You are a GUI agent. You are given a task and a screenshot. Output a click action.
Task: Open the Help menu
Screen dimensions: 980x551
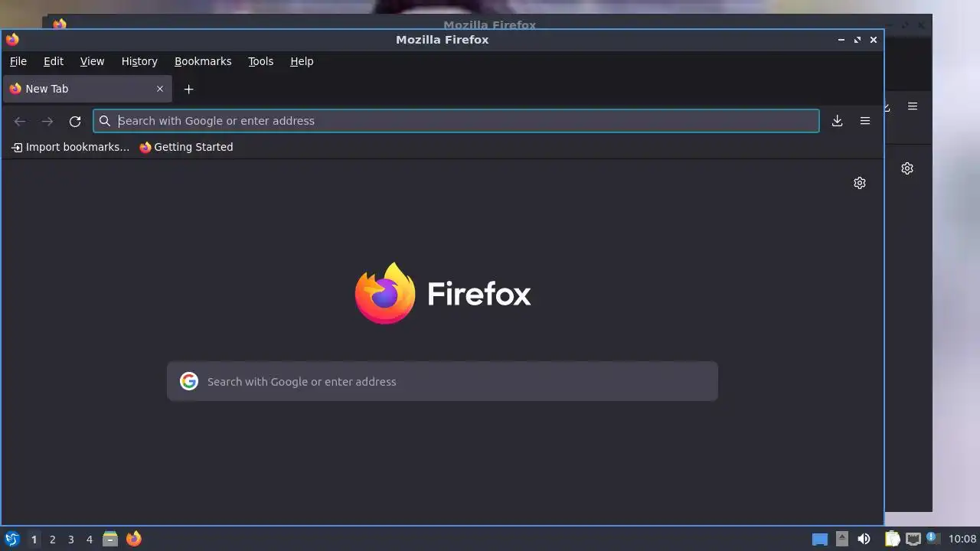click(302, 61)
